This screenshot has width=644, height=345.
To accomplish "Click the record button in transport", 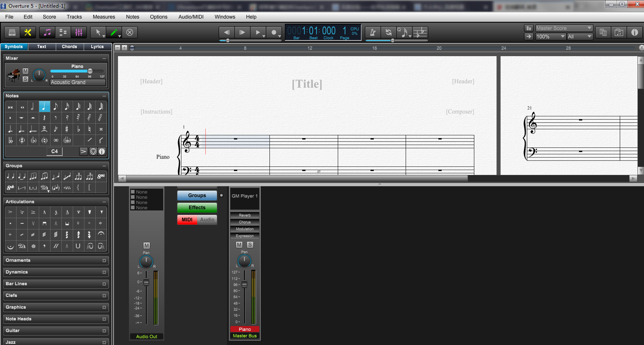I will coord(274,32).
